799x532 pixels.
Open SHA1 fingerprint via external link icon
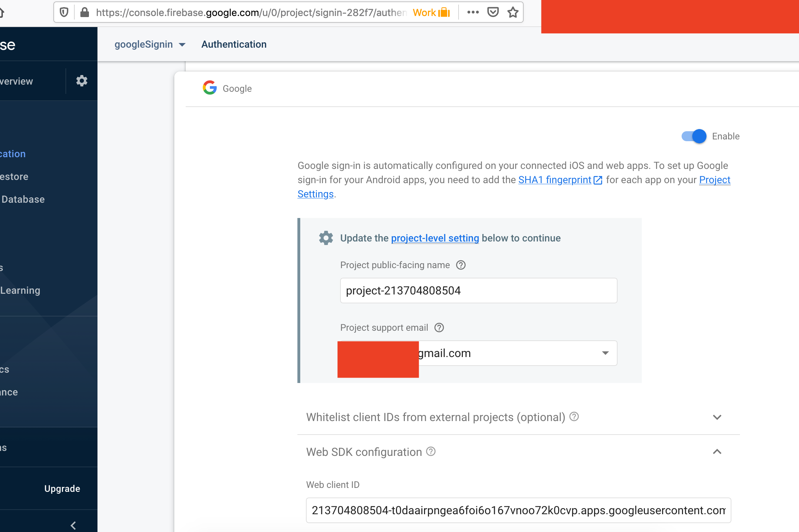[x=598, y=180]
